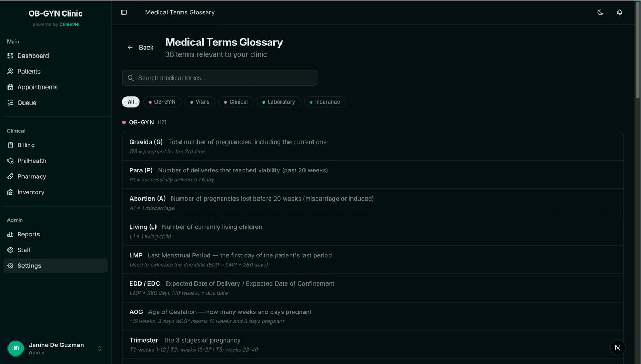The image size is (641, 364).
Task: Switch theme using the moon icon
Action: click(x=600, y=12)
